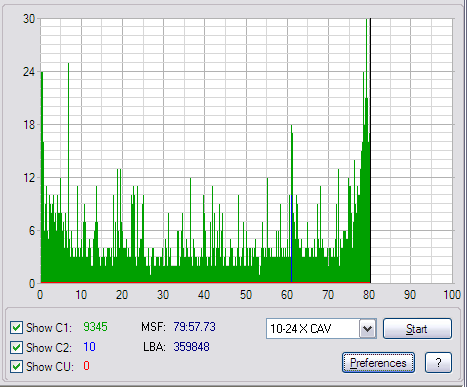Disable the Show CU checkbox
The image size is (467, 387).
click(x=16, y=367)
